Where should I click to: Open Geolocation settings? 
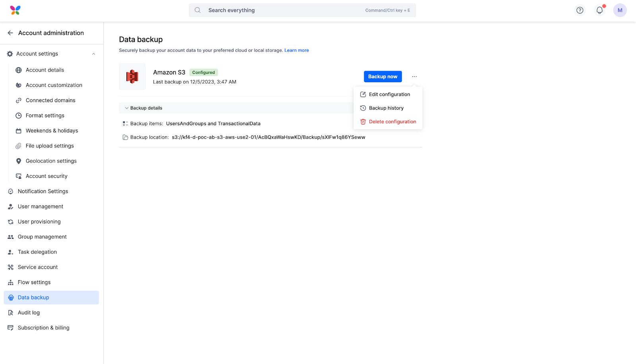pos(51,161)
